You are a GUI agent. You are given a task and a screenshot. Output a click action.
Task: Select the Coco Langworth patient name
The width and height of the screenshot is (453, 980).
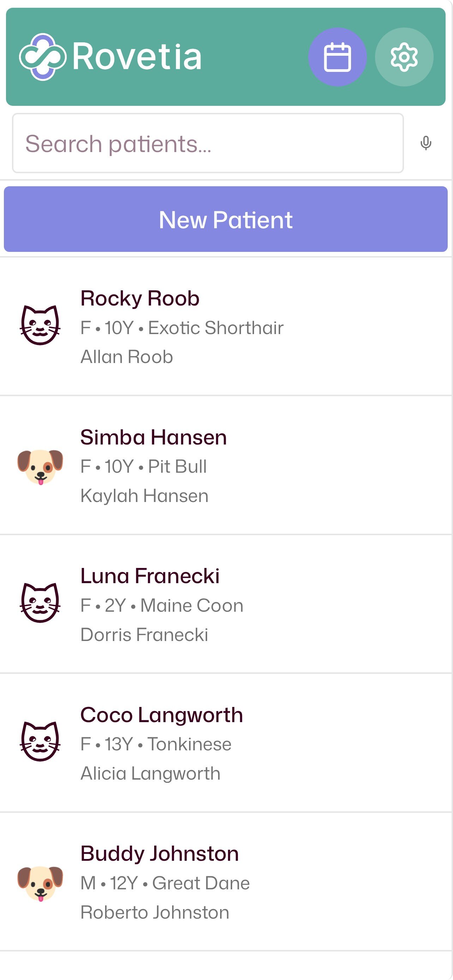(x=162, y=715)
